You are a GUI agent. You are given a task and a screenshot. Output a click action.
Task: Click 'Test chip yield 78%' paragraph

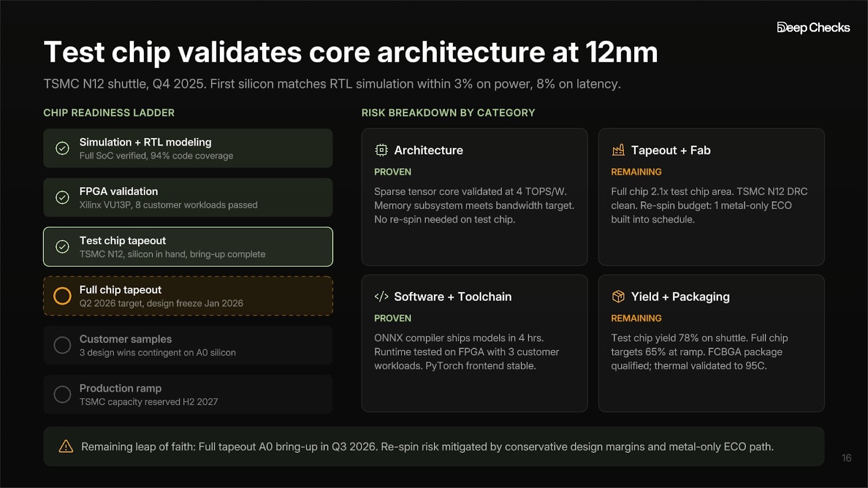[699, 352]
